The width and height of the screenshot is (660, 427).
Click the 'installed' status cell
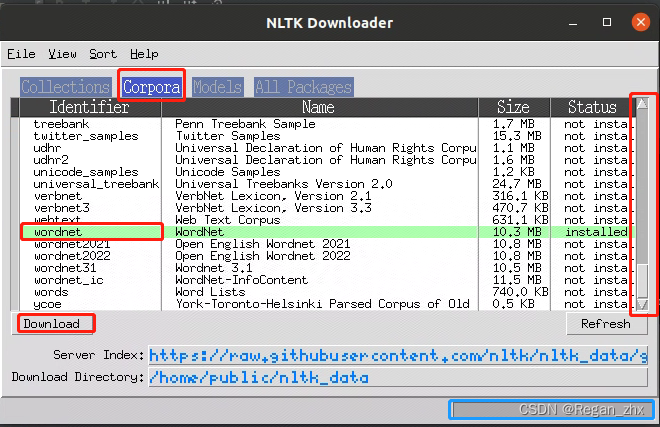click(x=596, y=232)
